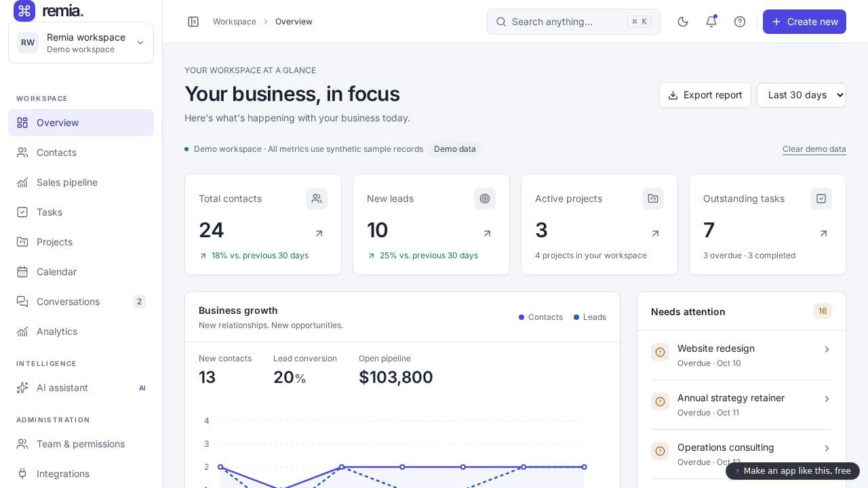Screen dimensions: 868x488
Task: Open Operations consulting chevron
Action: coord(827,448)
